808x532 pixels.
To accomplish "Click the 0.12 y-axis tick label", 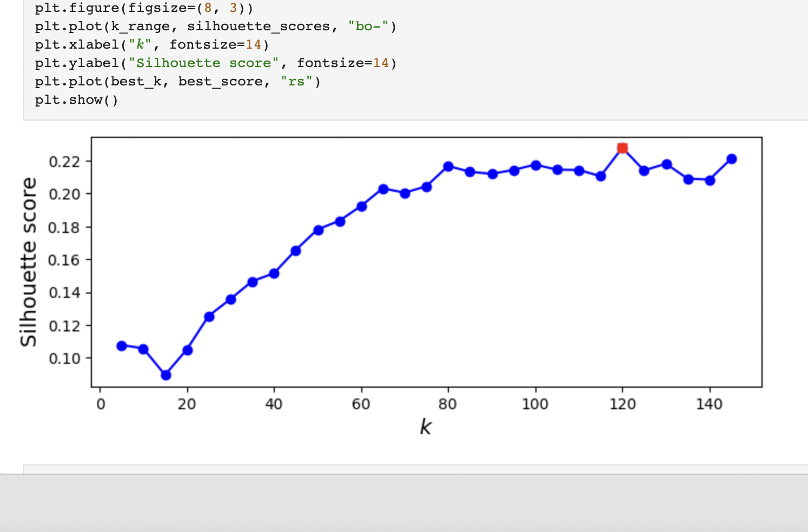I will click(64, 326).
